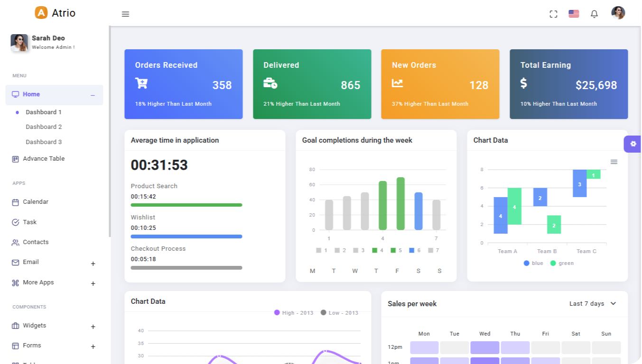Screen dimensions: 642x364
Task: Click the user avatar in header
Action: [618, 13]
